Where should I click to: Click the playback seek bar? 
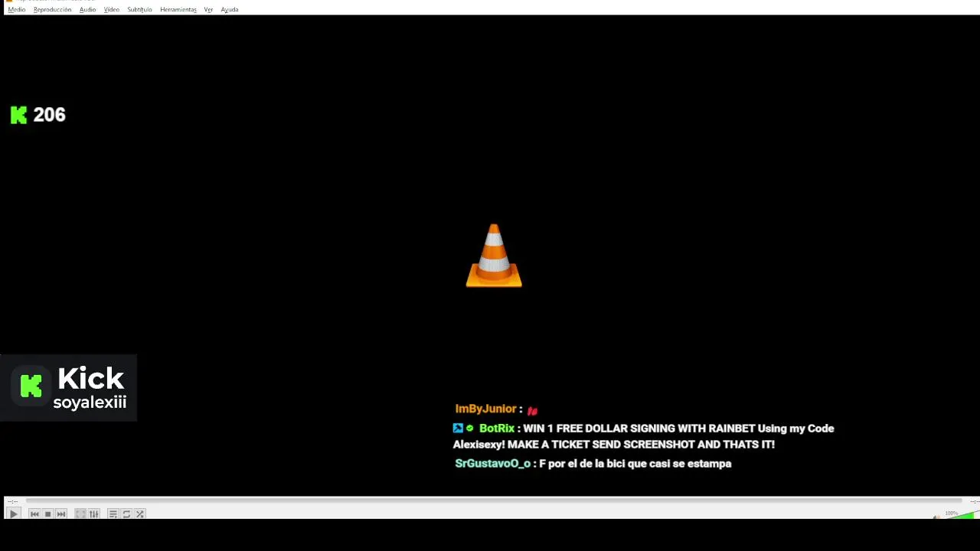click(x=494, y=501)
